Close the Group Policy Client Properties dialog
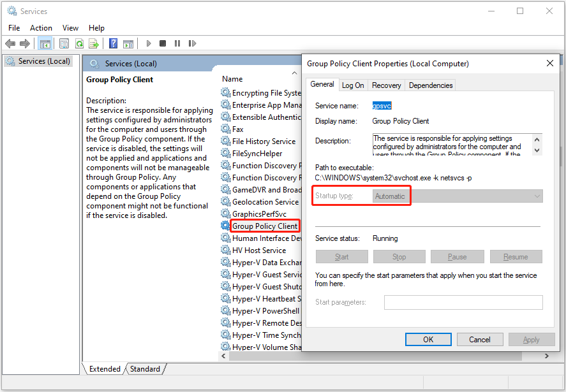 coord(550,64)
